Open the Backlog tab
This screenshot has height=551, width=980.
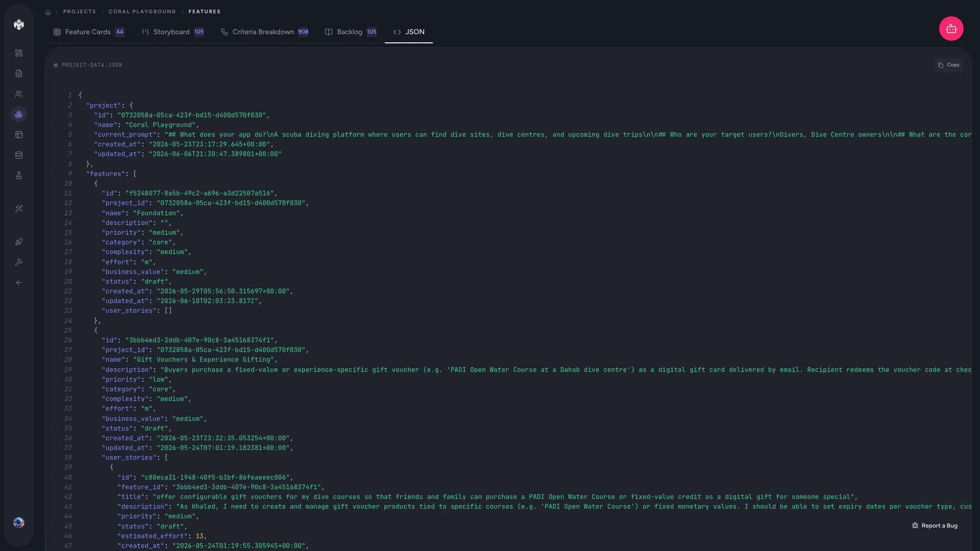(x=351, y=32)
